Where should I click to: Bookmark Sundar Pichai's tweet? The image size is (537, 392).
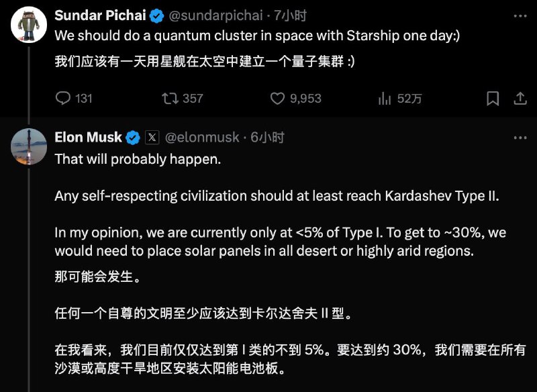pyautogui.click(x=493, y=98)
